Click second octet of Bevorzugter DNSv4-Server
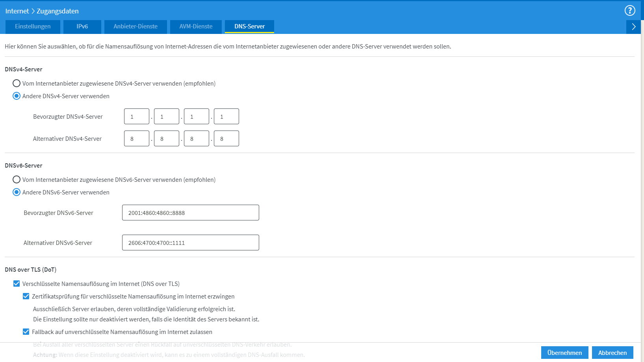The image size is (644, 362). [167, 116]
